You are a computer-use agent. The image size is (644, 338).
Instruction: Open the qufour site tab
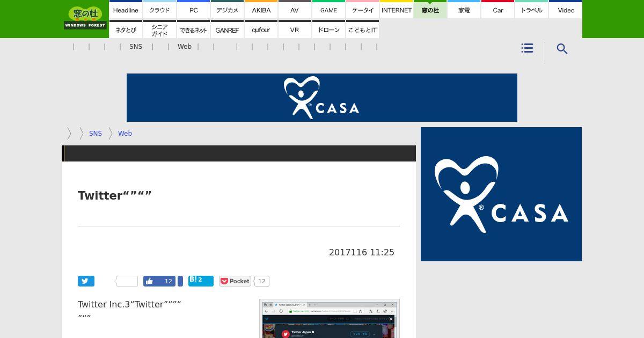click(261, 30)
